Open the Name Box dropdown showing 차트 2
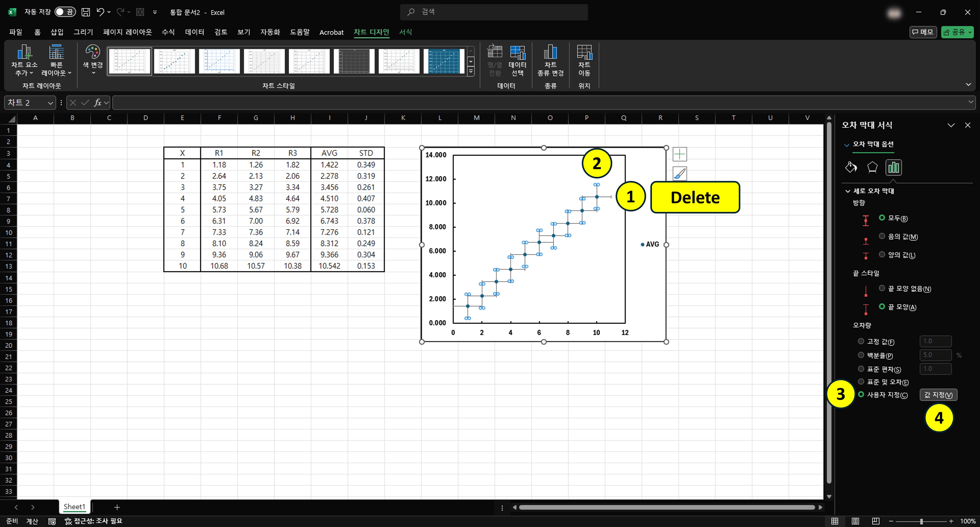Screen dimensions: 980x527 pos(50,103)
